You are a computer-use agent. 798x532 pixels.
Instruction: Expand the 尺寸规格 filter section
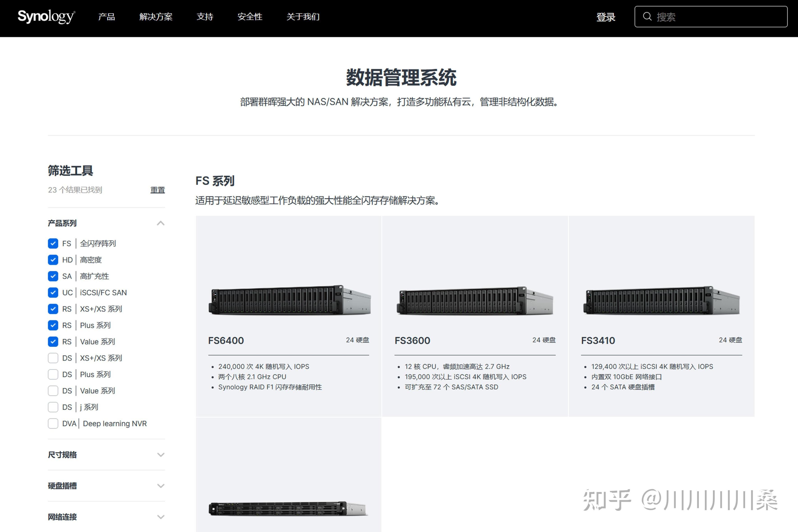(160, 455)
